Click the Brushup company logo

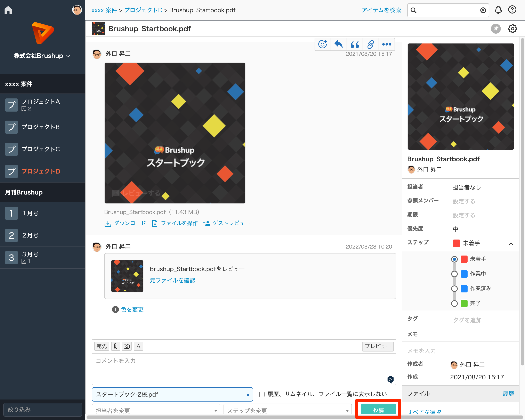[x=43, y=33]
